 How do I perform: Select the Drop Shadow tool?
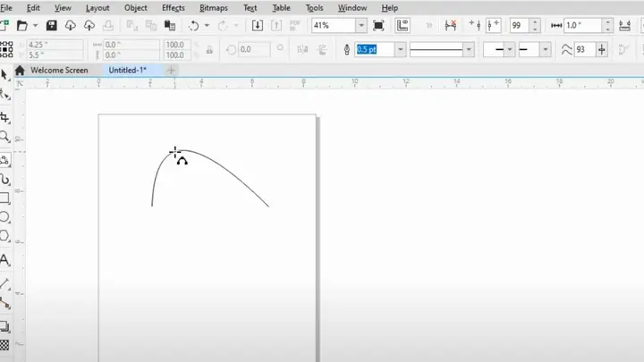coord(5,327)
